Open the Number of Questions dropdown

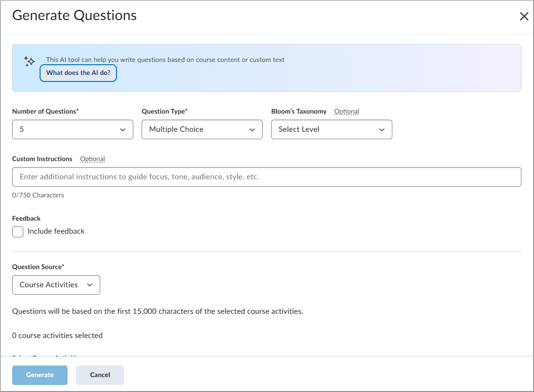tap(72, 129)
